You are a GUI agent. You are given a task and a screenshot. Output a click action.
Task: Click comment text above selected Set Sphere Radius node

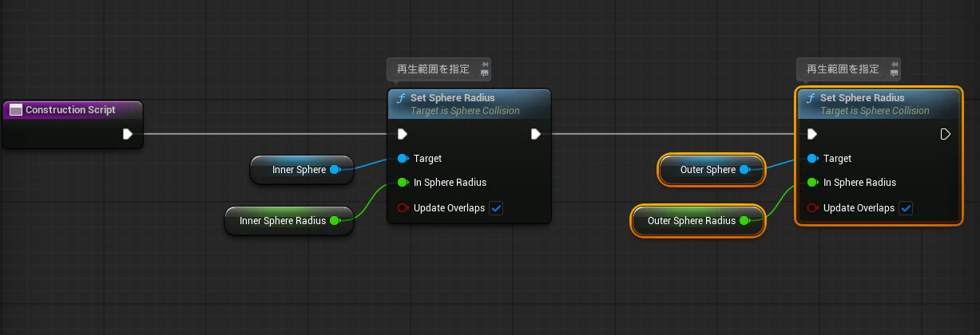843,69
